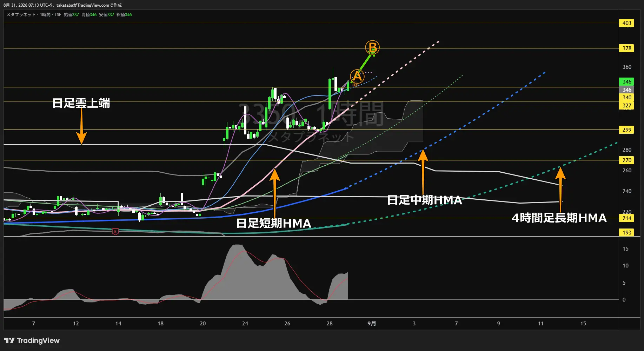
Task: Click the 始値337 open value
Action: tap(71, 15)
